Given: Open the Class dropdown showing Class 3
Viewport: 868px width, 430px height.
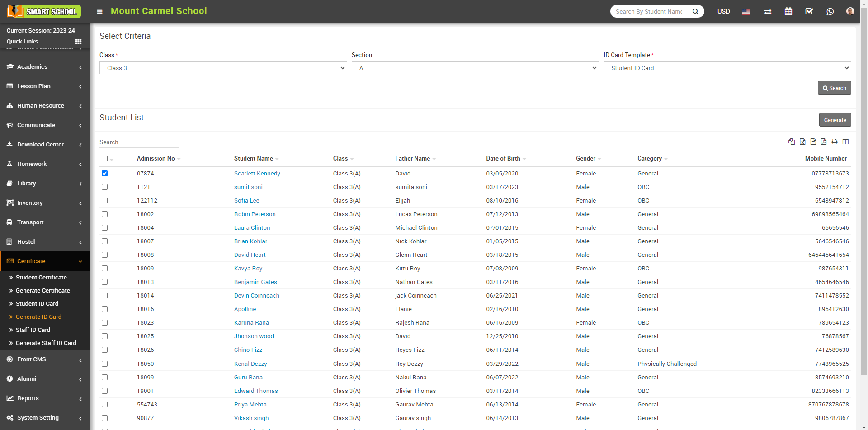Looking at the screenshot, I should 223,68.
